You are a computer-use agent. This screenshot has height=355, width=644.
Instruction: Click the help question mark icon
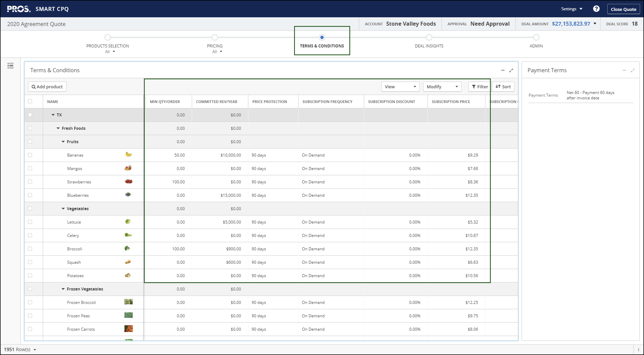(x=596, y=9)
